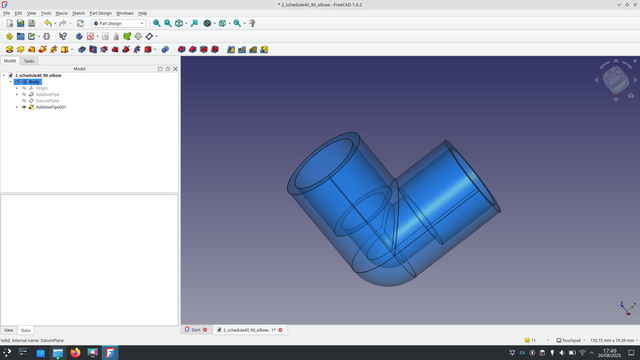Toggle visibility of Origin item
The height and width of the screenshot is (360, 640).
click(x=24, y=88)
